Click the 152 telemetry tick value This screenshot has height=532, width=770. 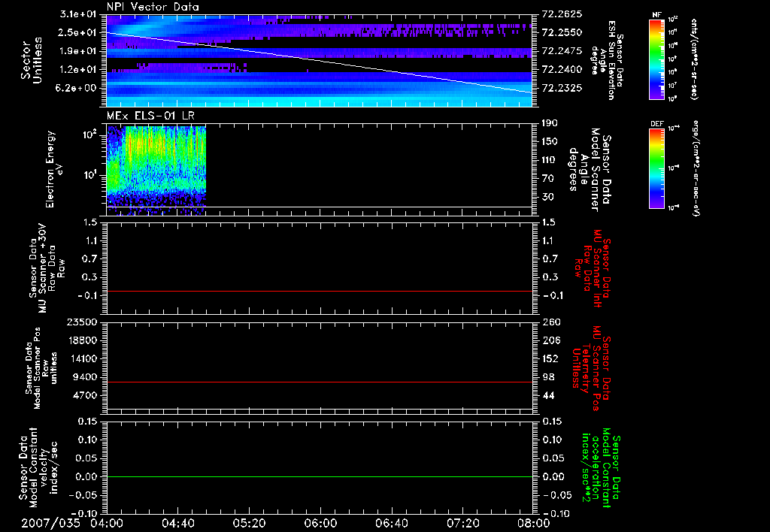click(x=550, y=358)
